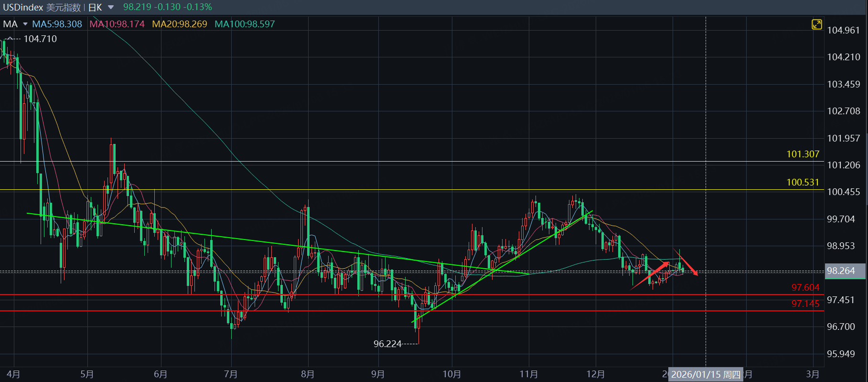Click the 98.264 current price tag
The height and width of the screenshot is (382, 868).
[x=845, y=271]
